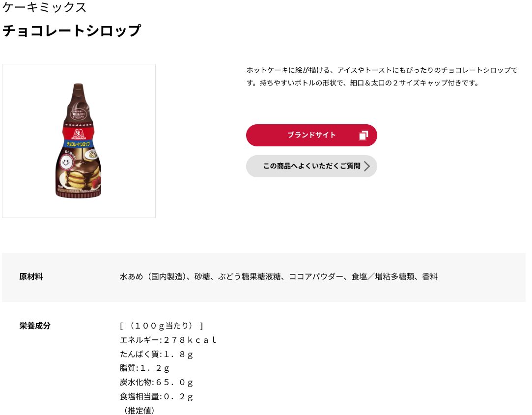Click the （100g当たり） label
Screen dimensions: 532x415
162,326
